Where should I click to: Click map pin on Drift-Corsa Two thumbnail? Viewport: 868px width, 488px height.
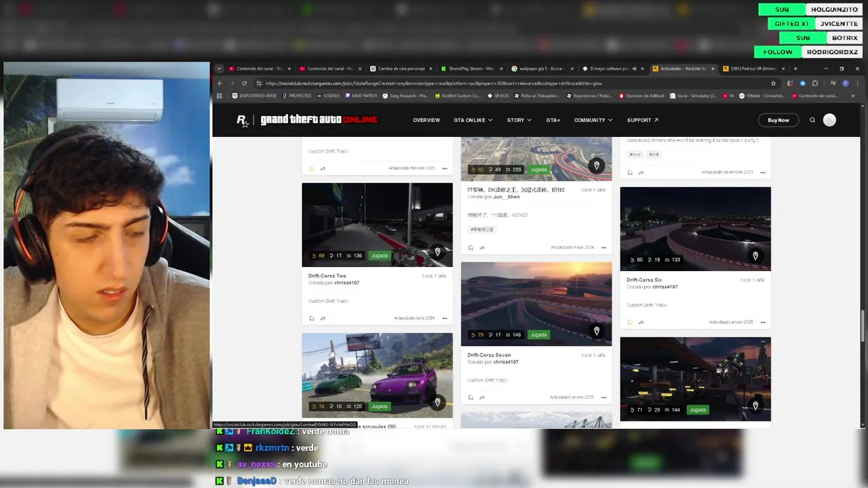(x=437, y=252)
